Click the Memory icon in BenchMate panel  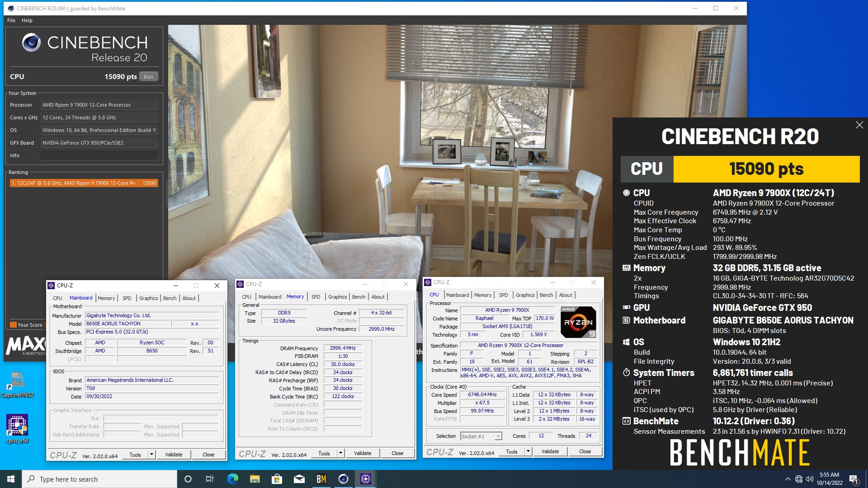tap(626, 268)
